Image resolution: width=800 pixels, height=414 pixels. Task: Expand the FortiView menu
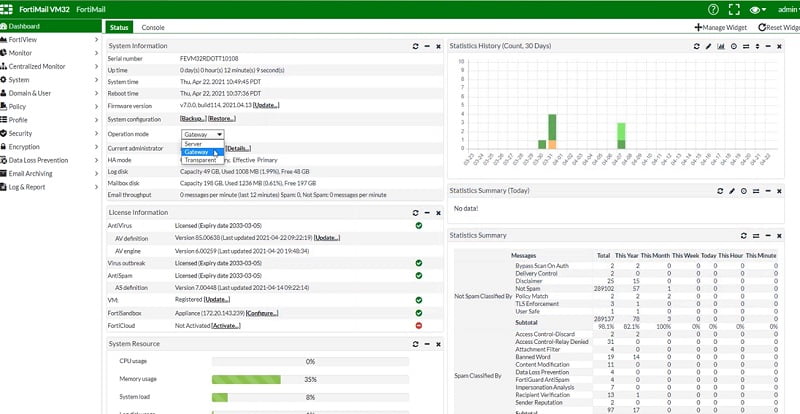[x=51, y=39]
